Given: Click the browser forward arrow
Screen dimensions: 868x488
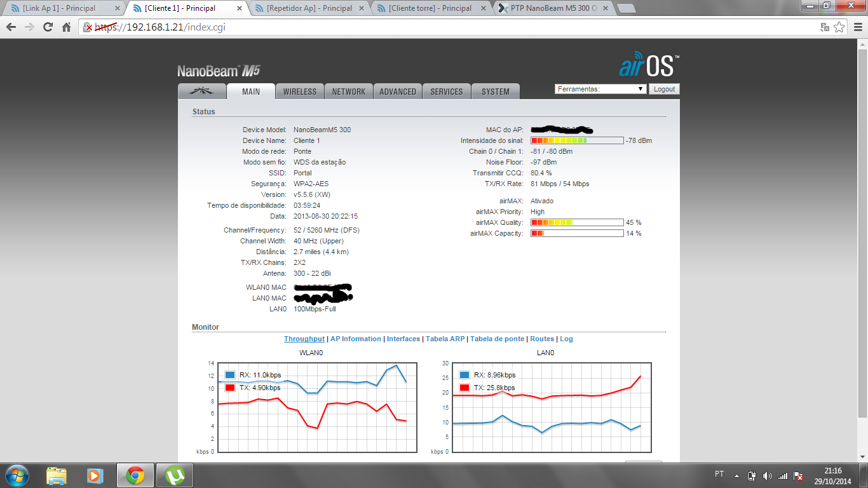Looking at the screenshot, I should coord(29,27).
